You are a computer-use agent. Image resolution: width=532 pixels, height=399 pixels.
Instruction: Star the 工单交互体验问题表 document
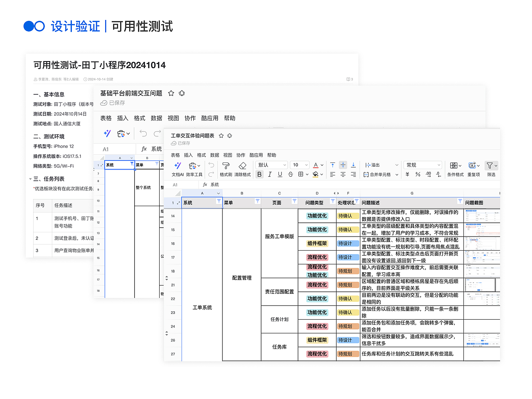[x=221, y=135]
